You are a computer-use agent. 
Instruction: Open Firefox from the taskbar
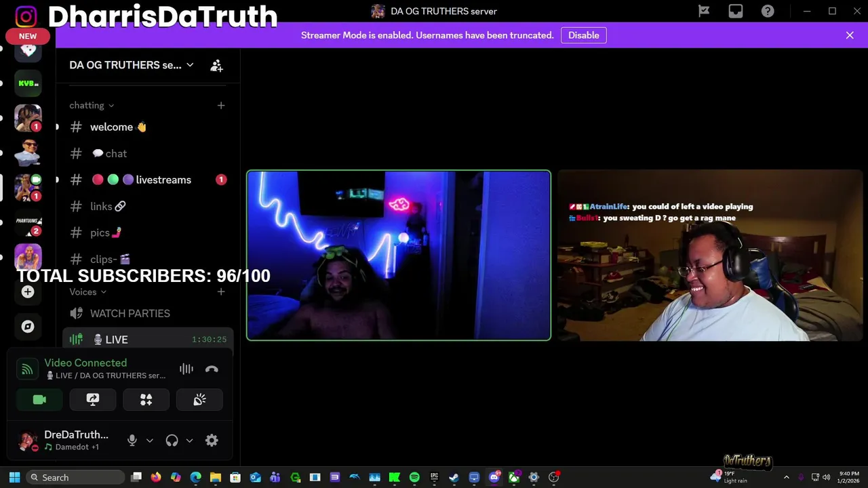click(x=156, y=477)
